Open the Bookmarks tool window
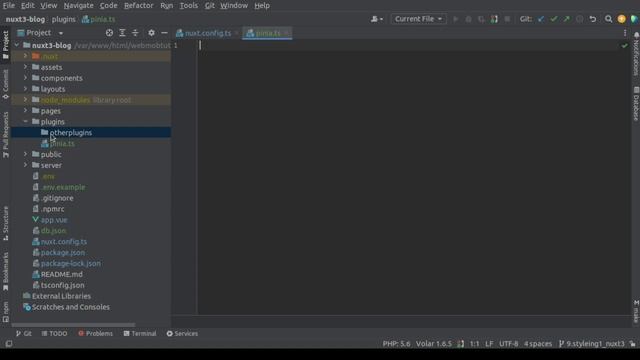The image size is (640, 360). pos(5,271)
